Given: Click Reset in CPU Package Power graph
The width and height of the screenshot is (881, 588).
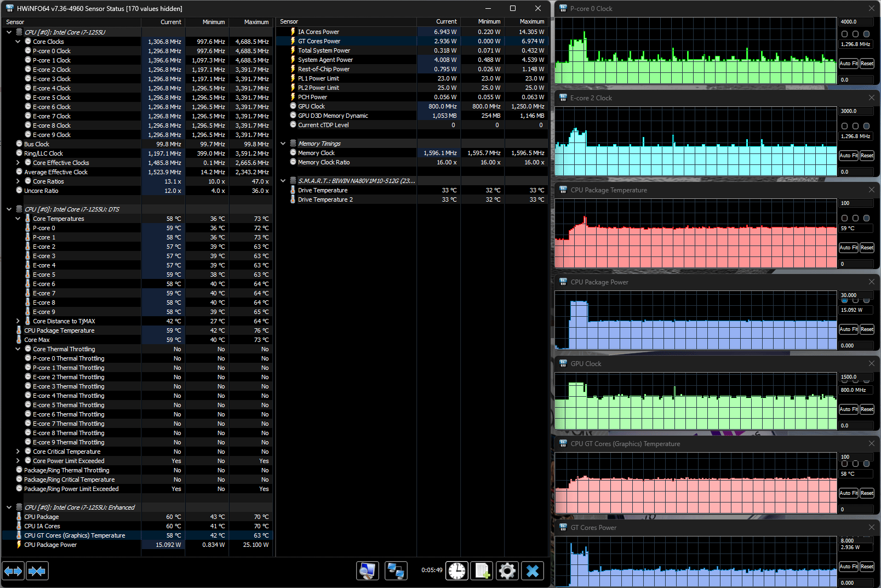Looking at the screenshot, I should coord(867,329).
